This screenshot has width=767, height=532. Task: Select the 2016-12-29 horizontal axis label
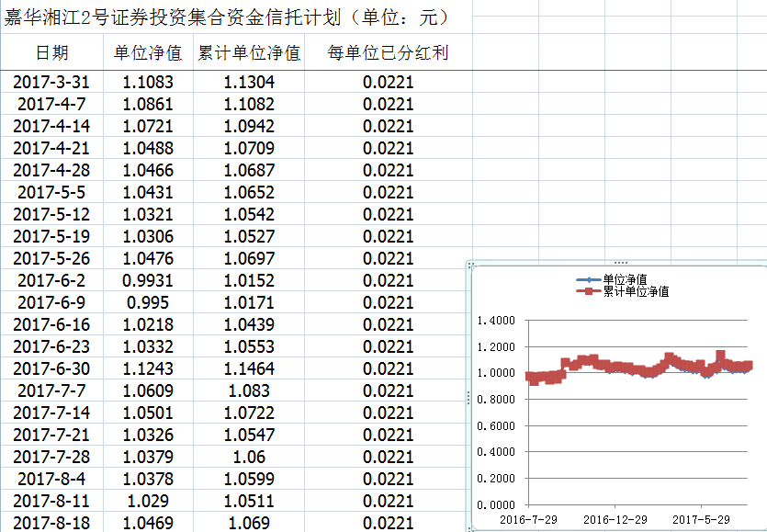(x=615, y=519)
